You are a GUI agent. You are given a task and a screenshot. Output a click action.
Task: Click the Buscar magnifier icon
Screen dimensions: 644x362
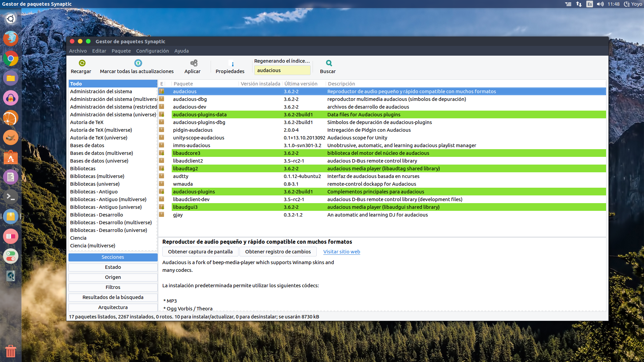329,63
